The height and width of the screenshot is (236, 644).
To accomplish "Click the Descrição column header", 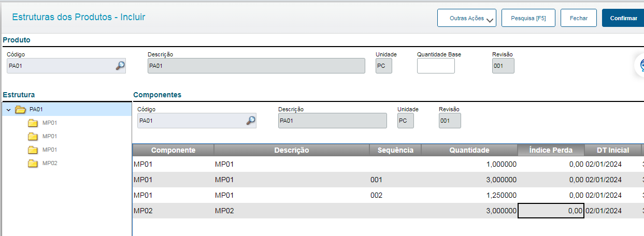I will (292, 150).
